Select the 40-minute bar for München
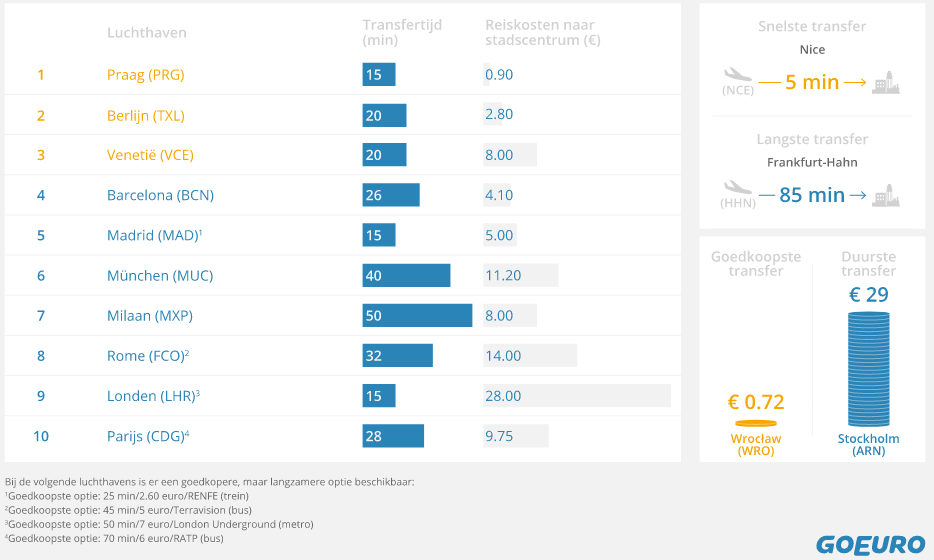934x560 pixels. [x=406, y=276]
